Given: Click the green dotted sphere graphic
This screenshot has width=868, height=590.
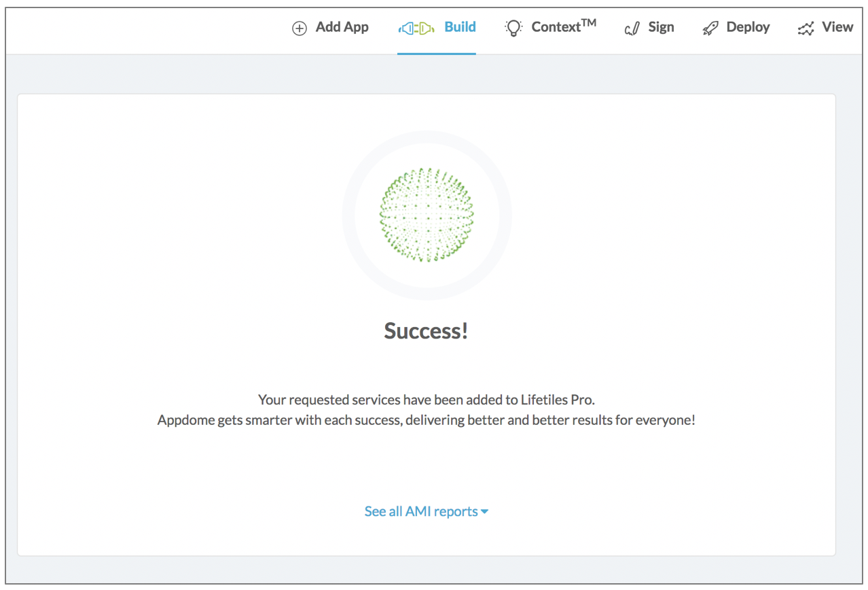Looking at the screenshot, I should coord(427,215).
